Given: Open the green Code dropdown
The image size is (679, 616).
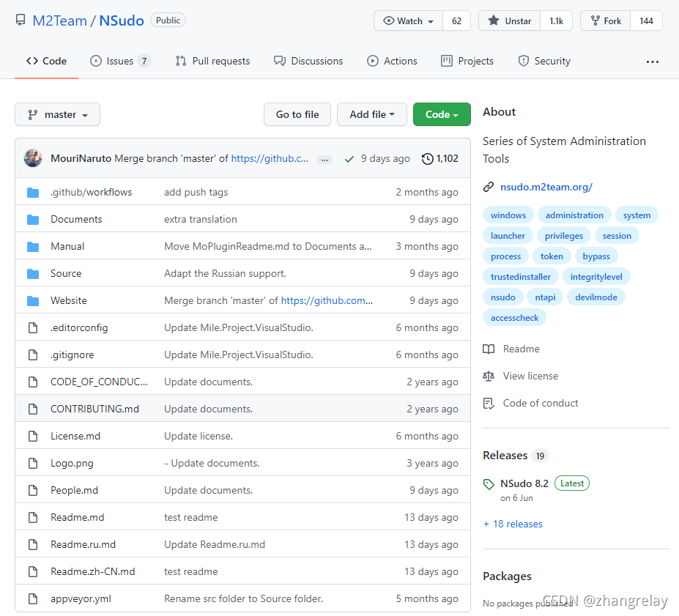Looking at the screenshot, I should click(442, 115).
